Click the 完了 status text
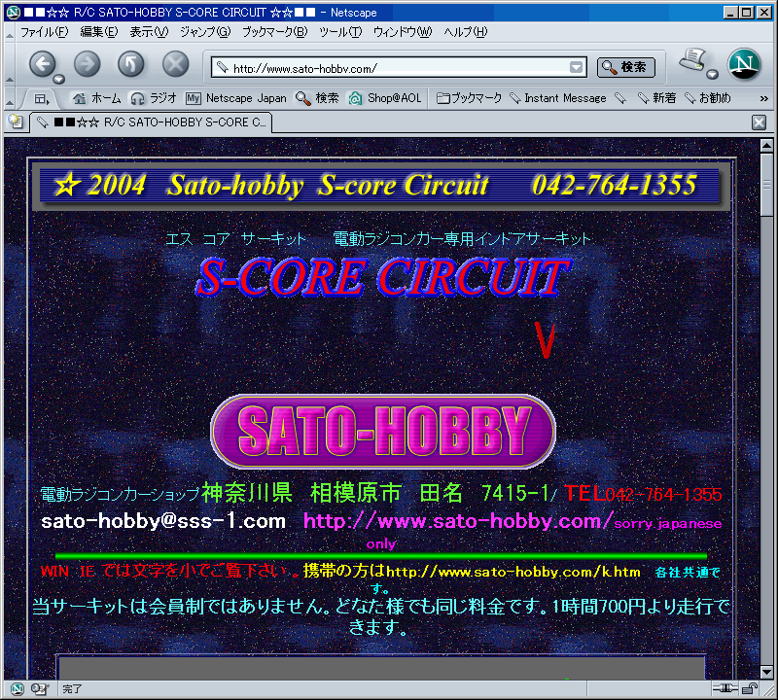 point(72,688)
